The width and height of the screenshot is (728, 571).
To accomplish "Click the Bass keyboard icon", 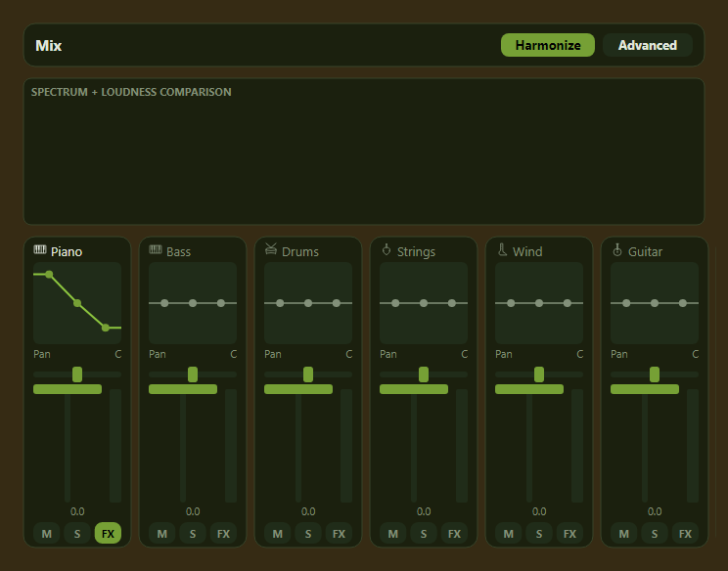I will point(156,249).
